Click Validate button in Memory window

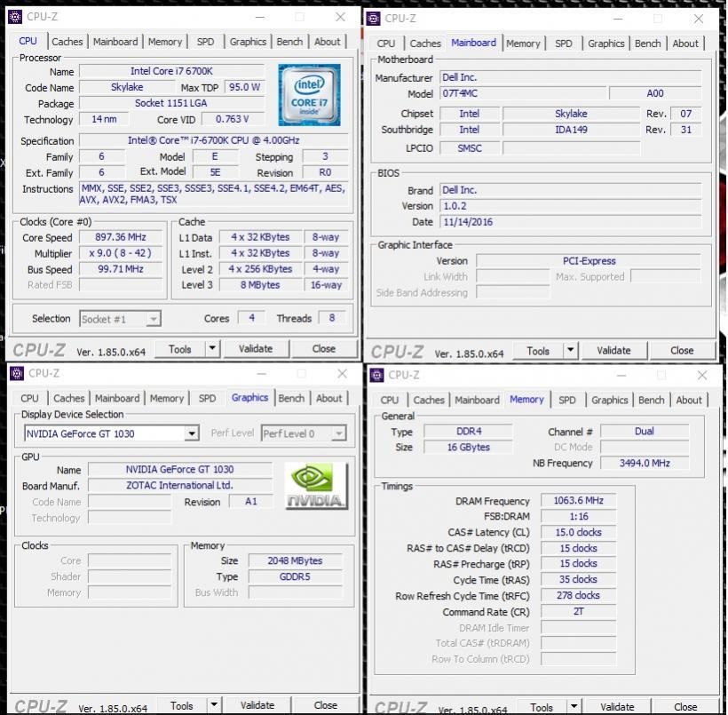coord(618,707)
